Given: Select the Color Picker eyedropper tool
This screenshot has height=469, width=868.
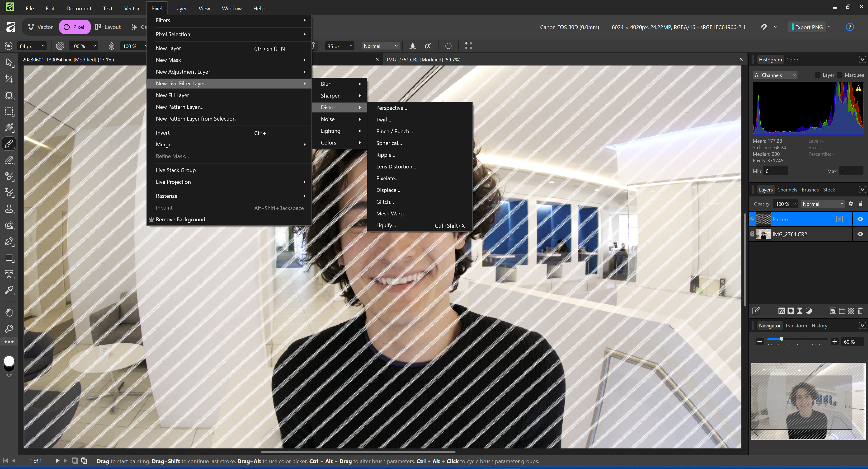Looking at the screenshot, I should 9,290.
